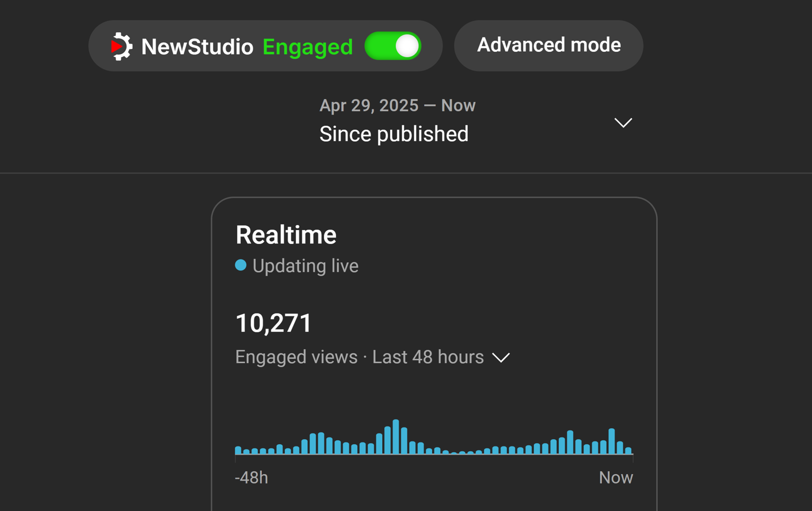Toggle off the green Engaged switch

click(x=393, y=46)
